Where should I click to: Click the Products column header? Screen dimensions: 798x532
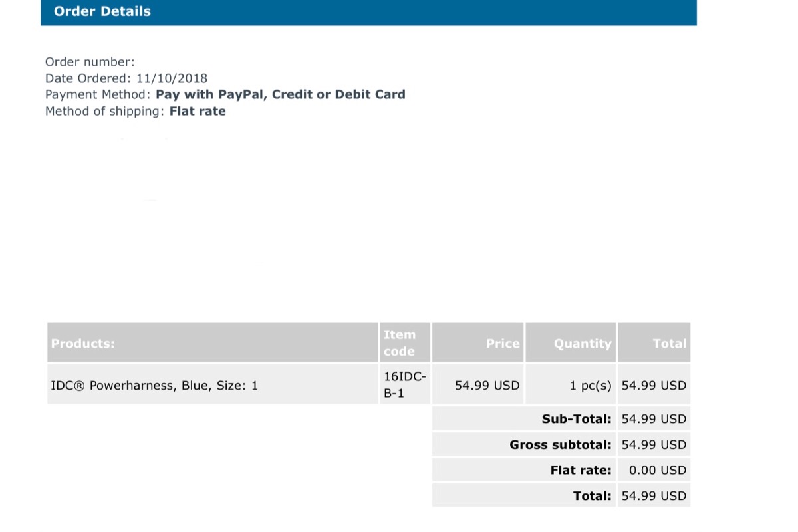pos(82,344)
